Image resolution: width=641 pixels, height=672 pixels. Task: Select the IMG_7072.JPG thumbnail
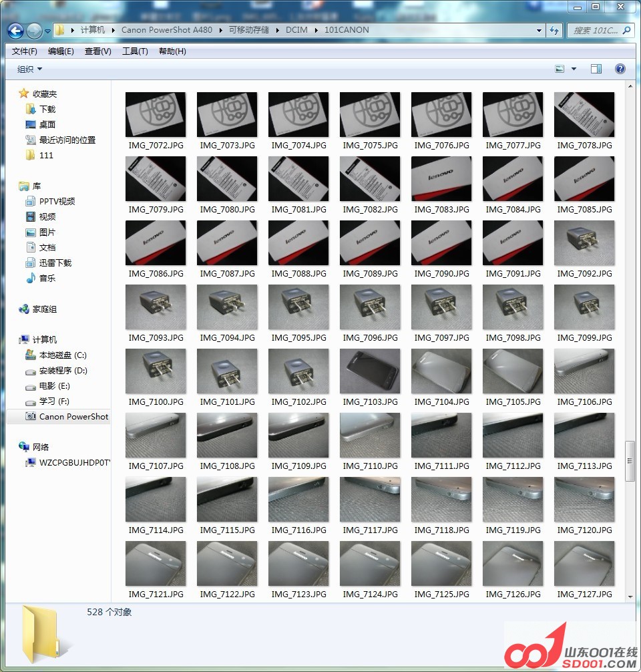coord(156,114)
